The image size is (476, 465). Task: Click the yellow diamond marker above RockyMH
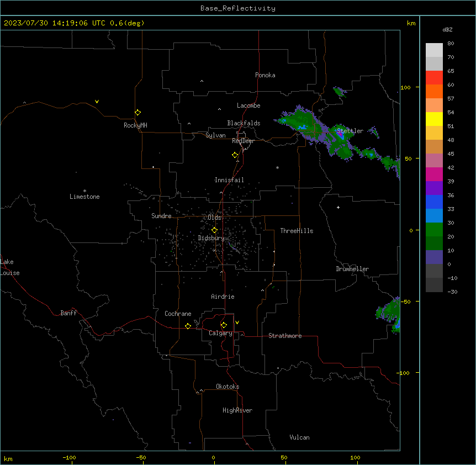click(x=137, y=113)
